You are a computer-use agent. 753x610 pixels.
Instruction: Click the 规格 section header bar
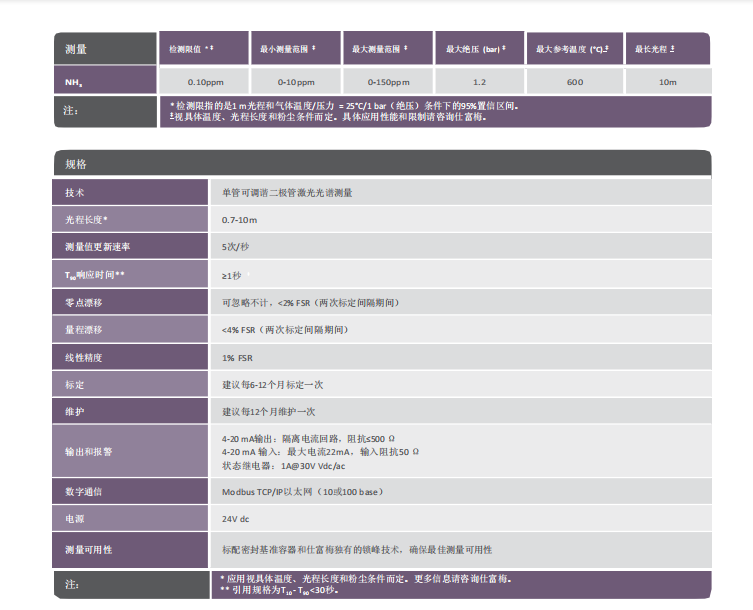(382, 164)
